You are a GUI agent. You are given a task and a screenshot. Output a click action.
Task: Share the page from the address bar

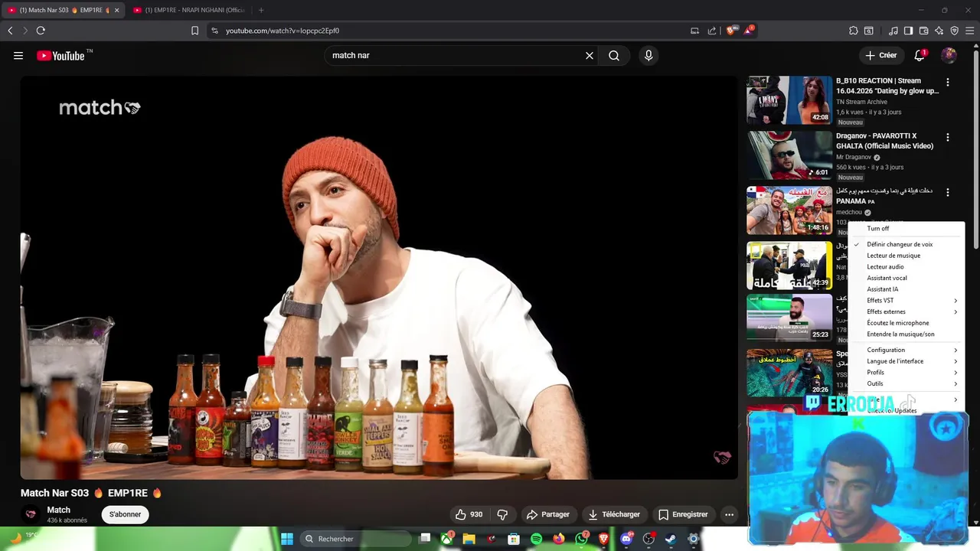[x=712, y=31]
